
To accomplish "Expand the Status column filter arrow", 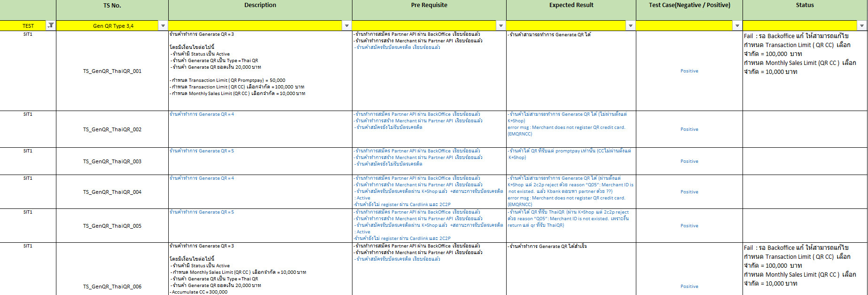I will tap(862, 26).
